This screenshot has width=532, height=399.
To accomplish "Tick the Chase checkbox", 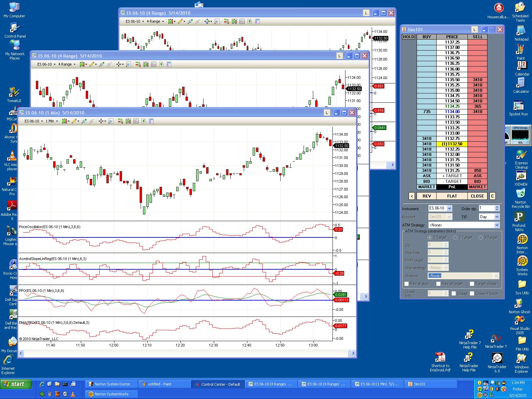I will click(454, 294).
